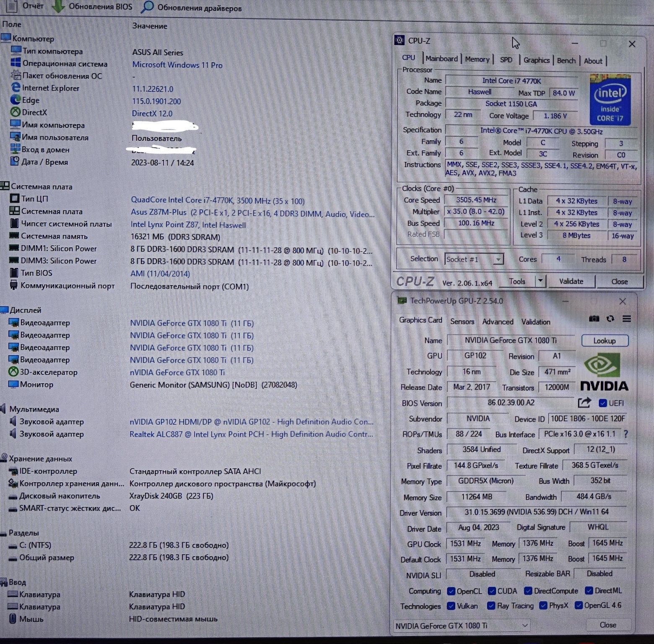Image resolution: width=654 pixels, height=644 pixels.
Task: Click the C: (NTFS) drive icon
Action: click(x=13, y=545)
